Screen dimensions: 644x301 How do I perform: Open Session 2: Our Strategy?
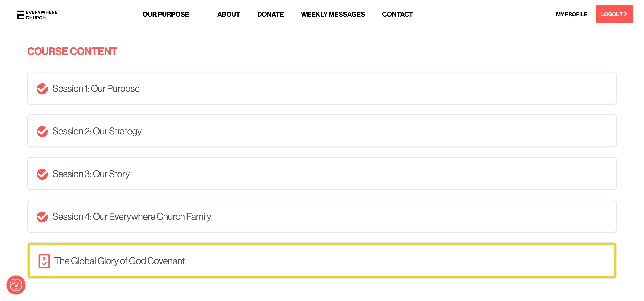pos(322,131)
